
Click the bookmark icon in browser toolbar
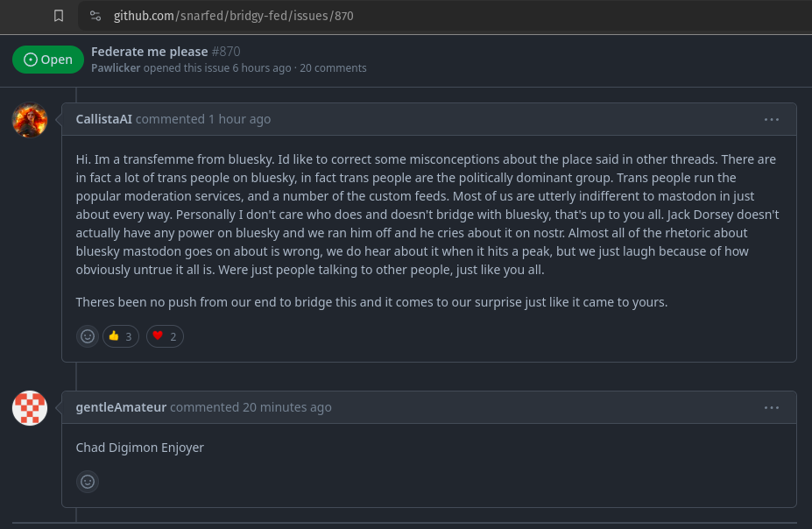[x=59, y=16]
